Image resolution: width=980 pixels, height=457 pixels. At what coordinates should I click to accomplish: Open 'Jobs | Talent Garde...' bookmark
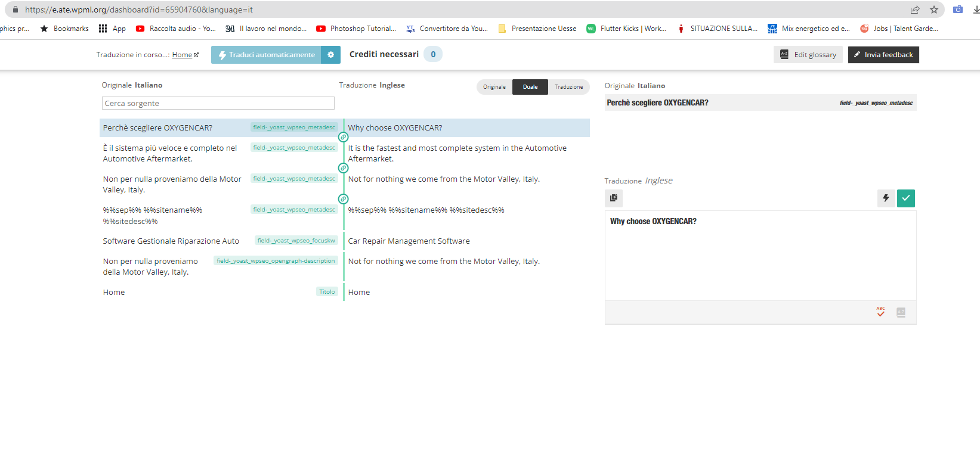click(x=899, y=29)
